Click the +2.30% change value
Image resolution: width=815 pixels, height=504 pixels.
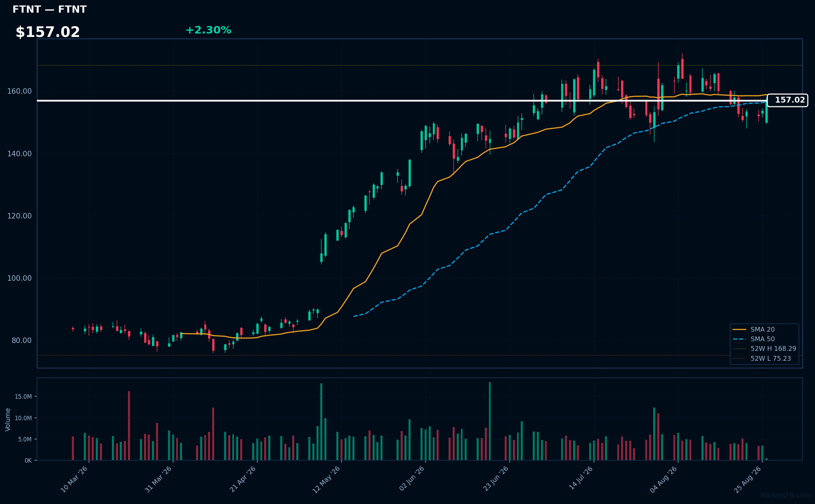coord(208,30)
